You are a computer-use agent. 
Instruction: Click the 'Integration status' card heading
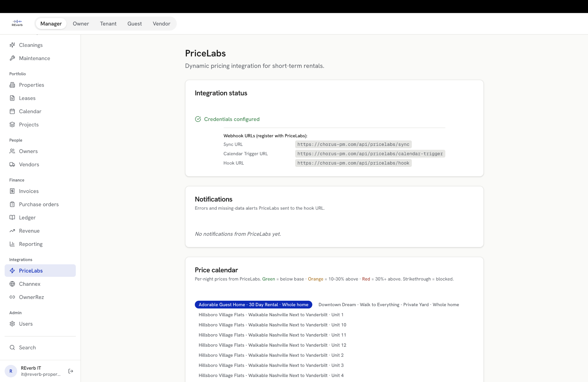(221, 93)
